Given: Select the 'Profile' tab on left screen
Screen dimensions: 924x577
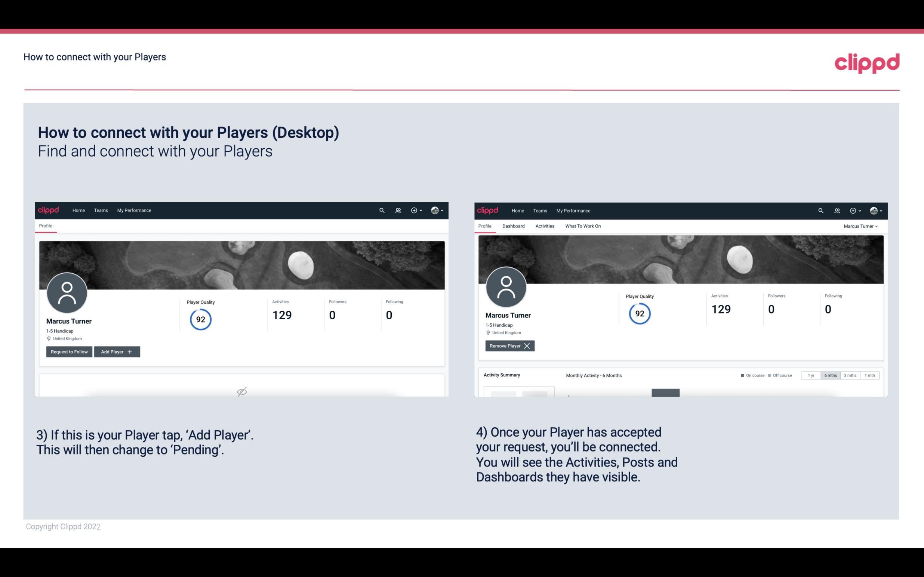Looking at the screenshot, I should pos(45,226).
